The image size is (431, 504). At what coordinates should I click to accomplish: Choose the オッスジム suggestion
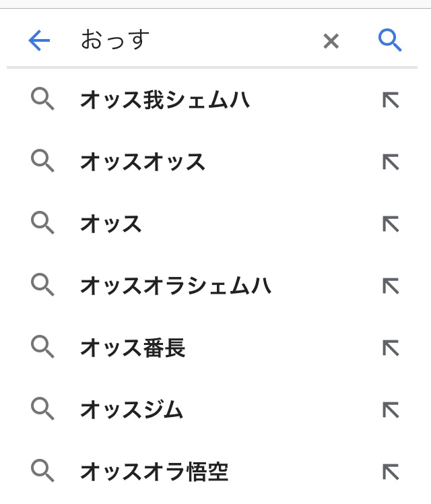[132, 410]
